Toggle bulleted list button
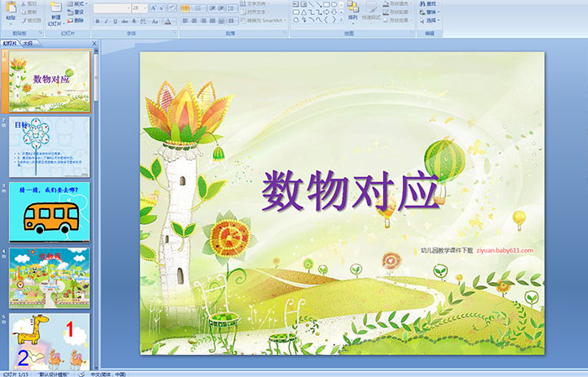 pyautogui.click(x=186, y=8)
